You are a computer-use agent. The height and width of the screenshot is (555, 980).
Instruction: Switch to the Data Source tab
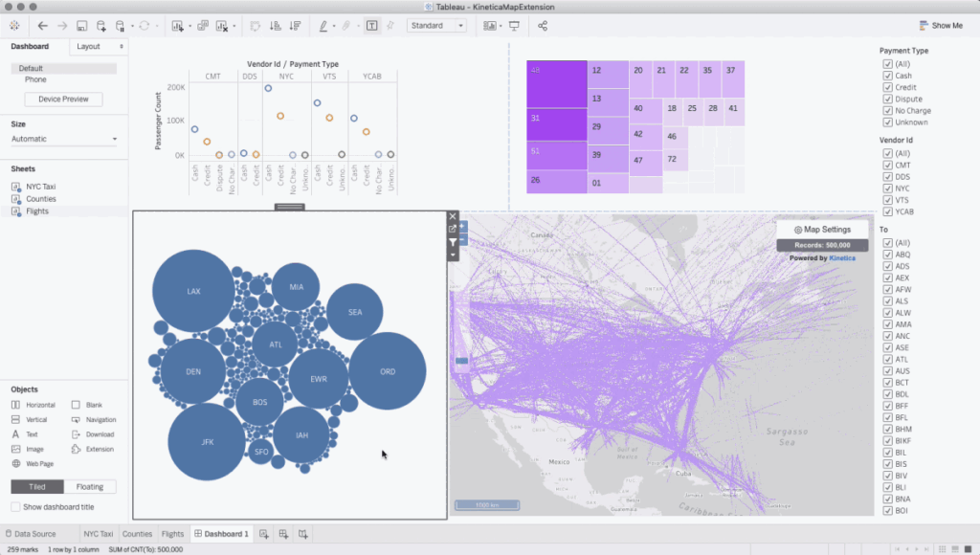(31, 534)
